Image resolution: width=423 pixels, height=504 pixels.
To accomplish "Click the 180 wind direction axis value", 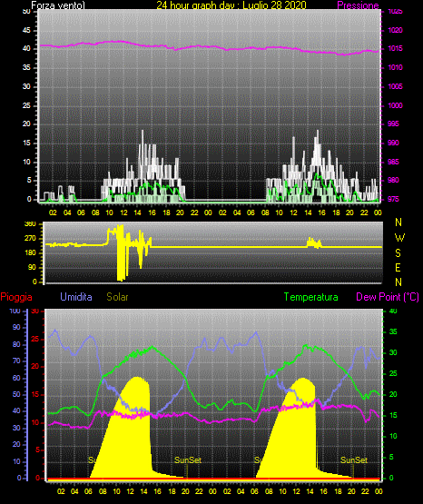I will (x=30, y=253).
